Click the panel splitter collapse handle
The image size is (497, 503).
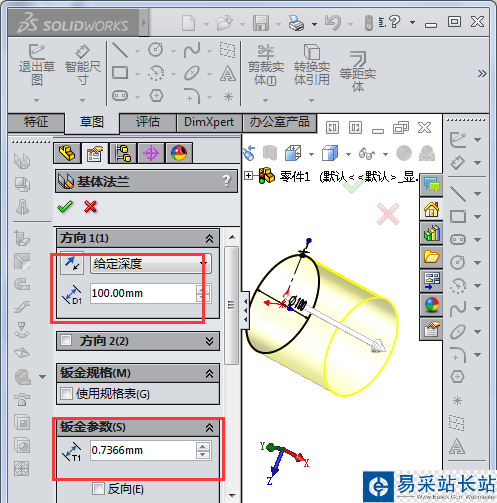click(245, 310)
